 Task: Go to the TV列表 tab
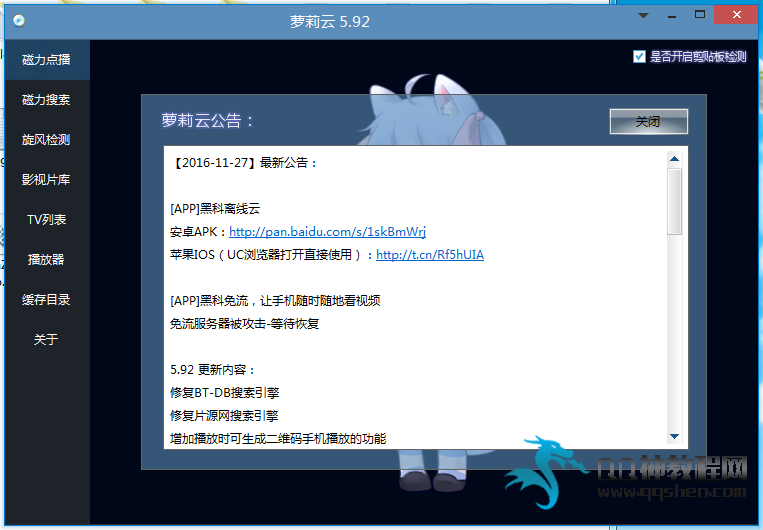coord(47,219)
